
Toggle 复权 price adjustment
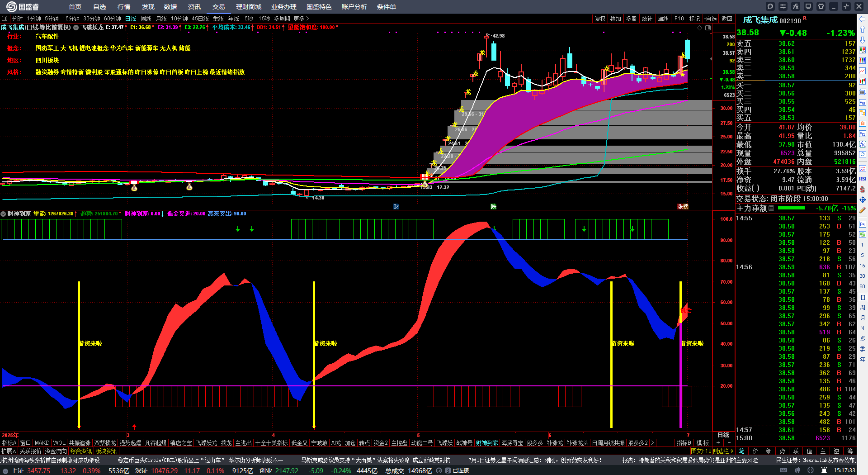pos(600,19)
